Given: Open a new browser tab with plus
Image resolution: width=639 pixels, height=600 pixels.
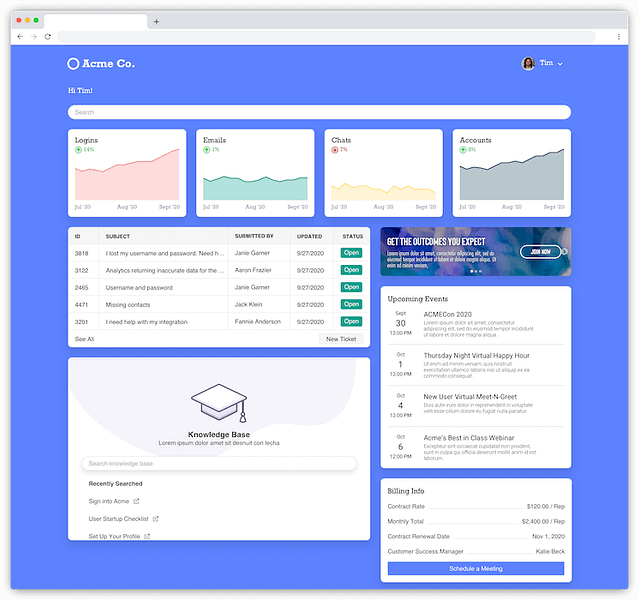Looking at the screenshot, I should [156, 22].
